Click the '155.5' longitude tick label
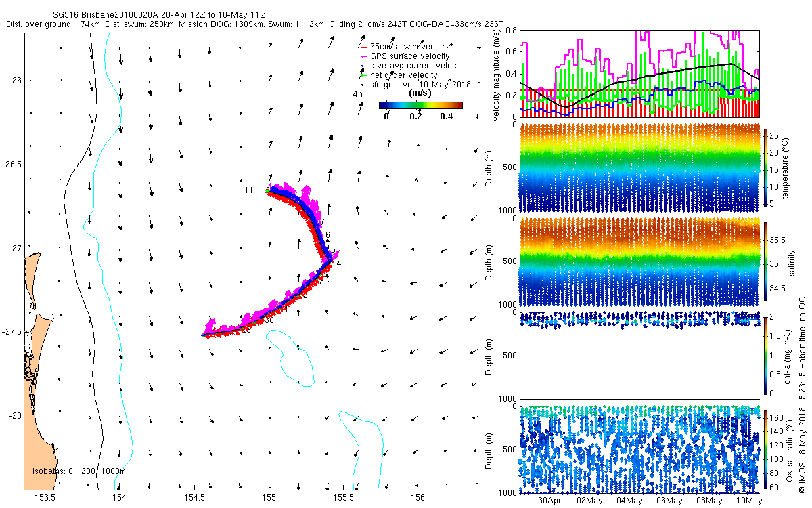The width and height of the screenshot is (812, 508). pyautogui.click(x=344, y=498)
